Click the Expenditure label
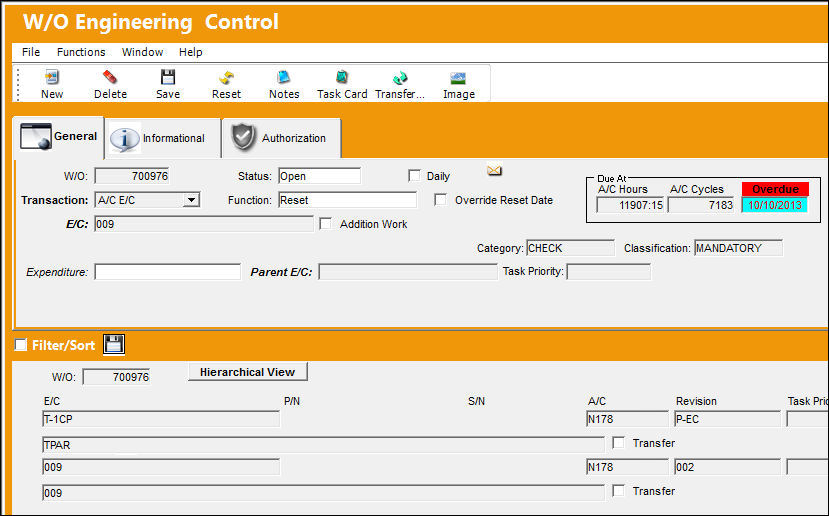829x516 pixels. (57, 272)
